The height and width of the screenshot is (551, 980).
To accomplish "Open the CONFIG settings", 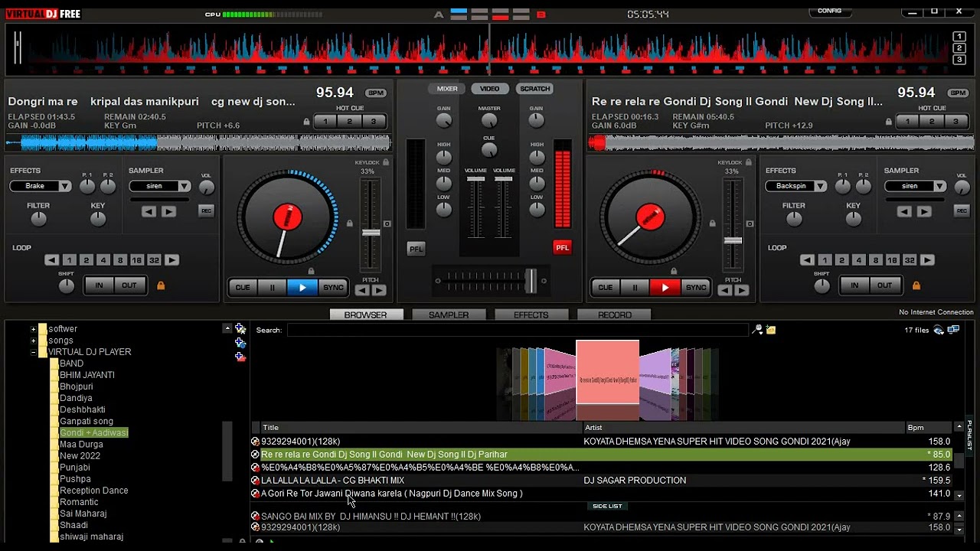I will click(830, 11).
